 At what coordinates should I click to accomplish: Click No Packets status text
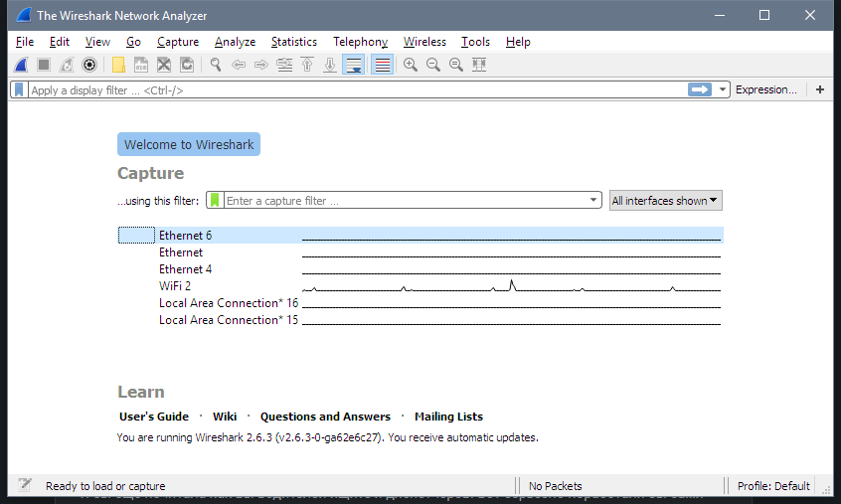[555, 486]
